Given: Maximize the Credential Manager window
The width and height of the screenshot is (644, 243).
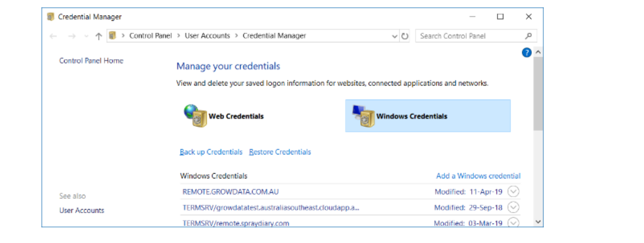Looking at the screenshot, I should [x=500, y=17].
